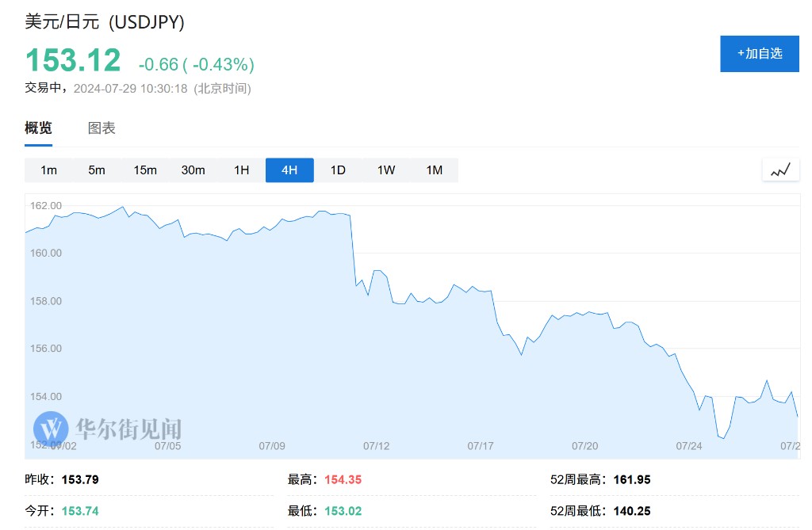Switch to 1D daily chart
Screen dimensions: 812x530
(x=338, y=170)
